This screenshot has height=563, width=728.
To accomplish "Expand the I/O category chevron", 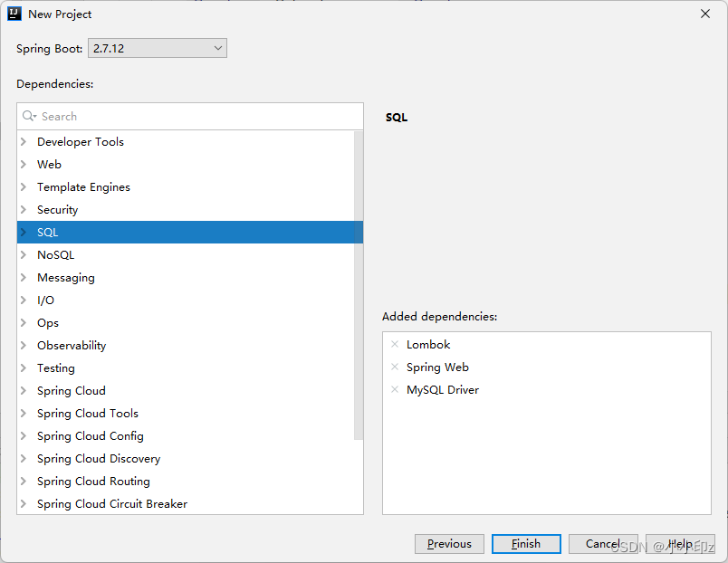I will 24,300.
